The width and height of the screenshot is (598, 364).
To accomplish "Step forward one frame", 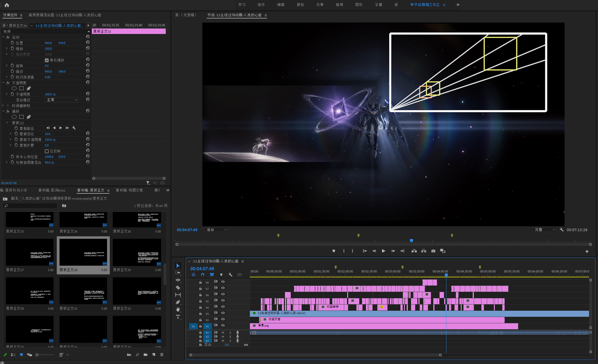I will [x=393, y=251].
